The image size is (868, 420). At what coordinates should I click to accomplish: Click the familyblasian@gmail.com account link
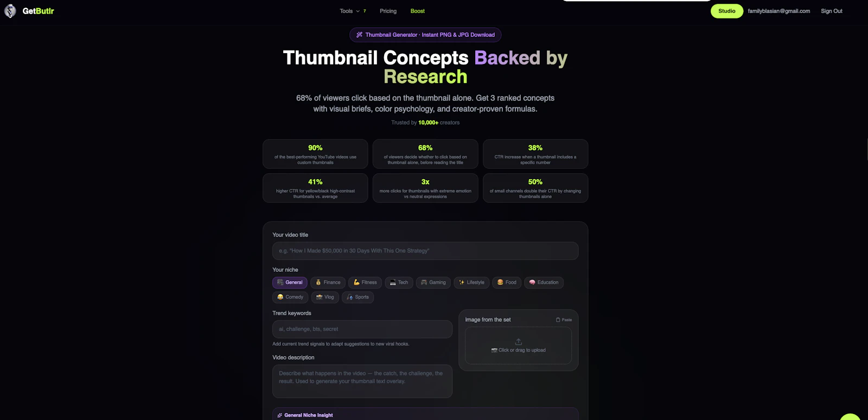point(778,11)
